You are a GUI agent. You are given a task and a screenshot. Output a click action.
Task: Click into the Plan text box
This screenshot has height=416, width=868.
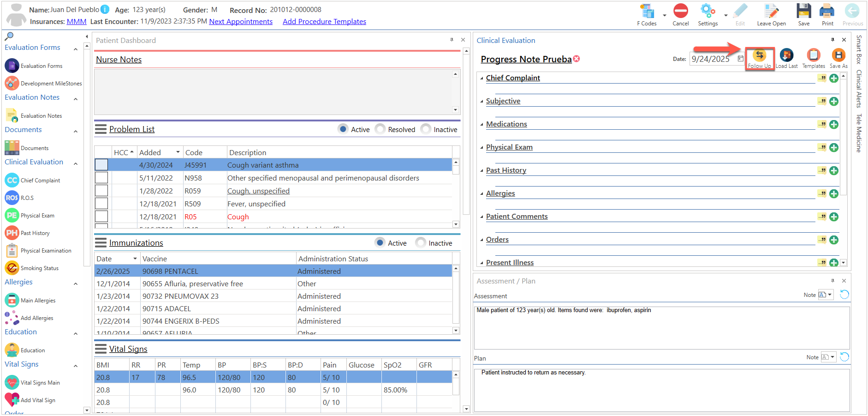(662, 390)
